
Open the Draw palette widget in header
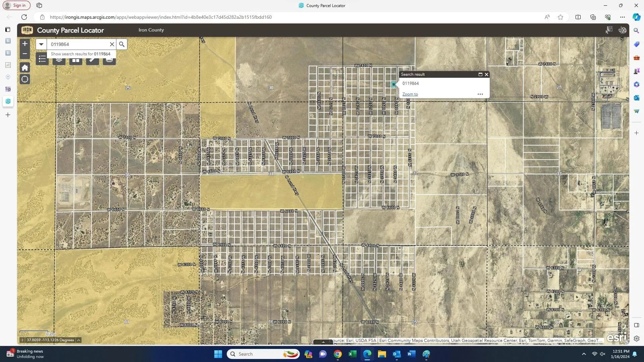coord(623,30)
